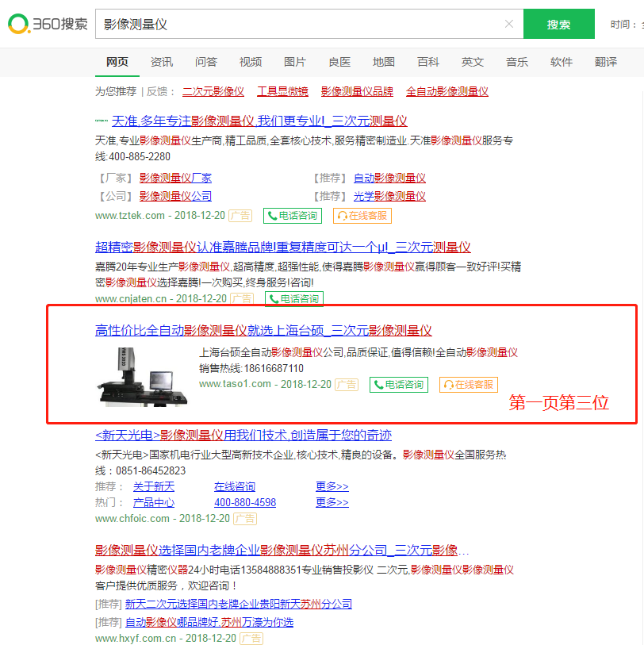Viewport: 644px width, 645px height.
Task: Open the 影像测量仪公司 sublink
Action: pos(175,196)
